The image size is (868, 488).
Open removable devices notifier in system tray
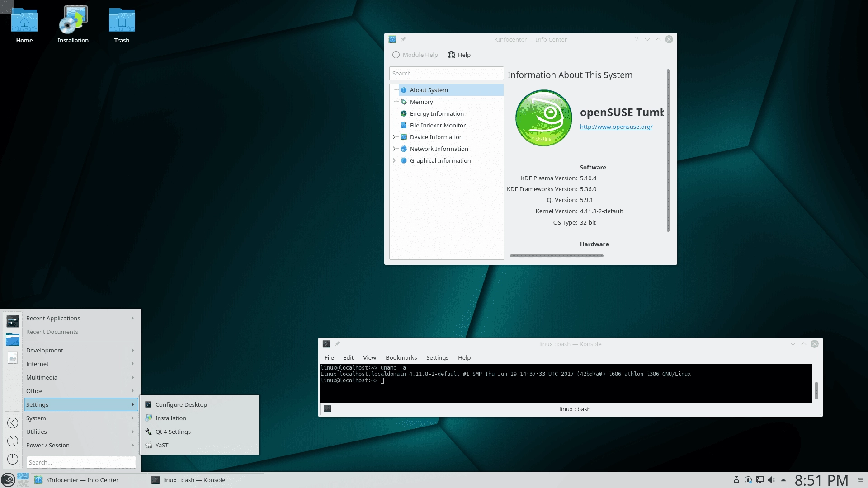coord(736,480)
